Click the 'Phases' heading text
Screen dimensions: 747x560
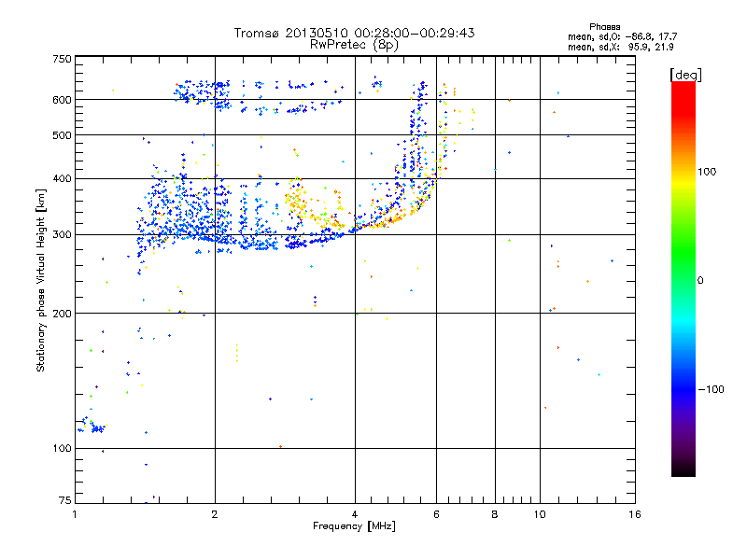coord(604,27)
